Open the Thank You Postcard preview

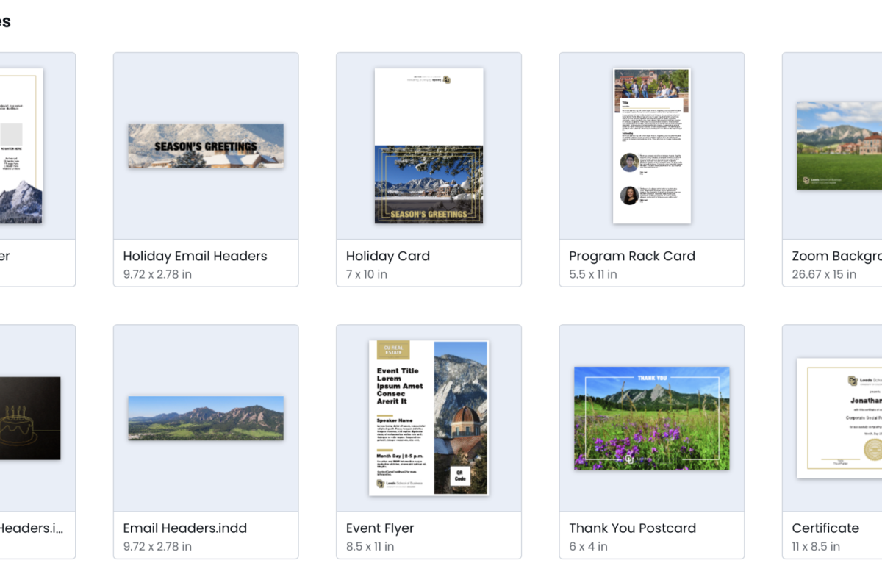652,418
